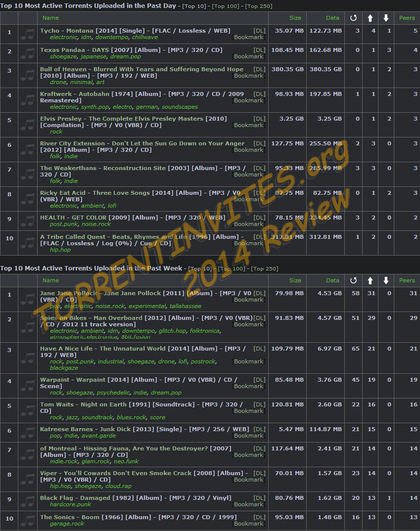Bookmark the Texas Pandaa - DAYS torrent
This screenshot has height=531, width=420.
click(x=249, y=56)
